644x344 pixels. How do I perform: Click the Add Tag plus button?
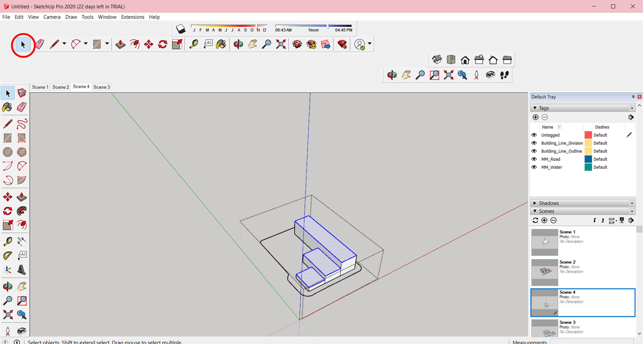coord(535,117)
